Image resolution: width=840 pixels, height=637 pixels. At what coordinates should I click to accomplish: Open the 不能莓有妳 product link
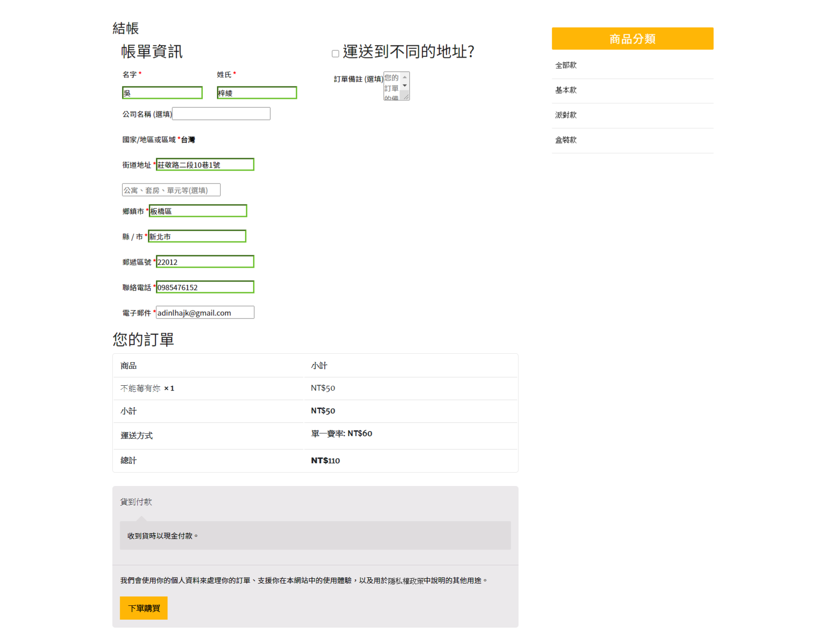[x=140, y=388]
